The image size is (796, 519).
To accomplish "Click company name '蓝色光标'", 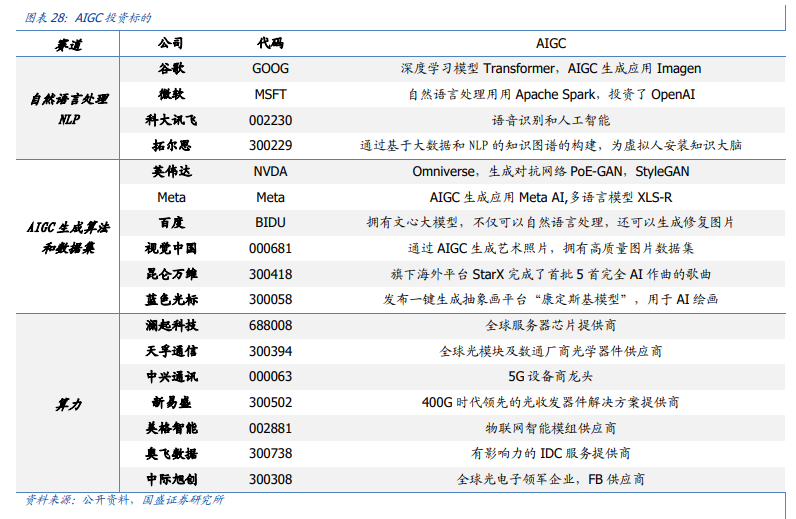I will [171, 299].
